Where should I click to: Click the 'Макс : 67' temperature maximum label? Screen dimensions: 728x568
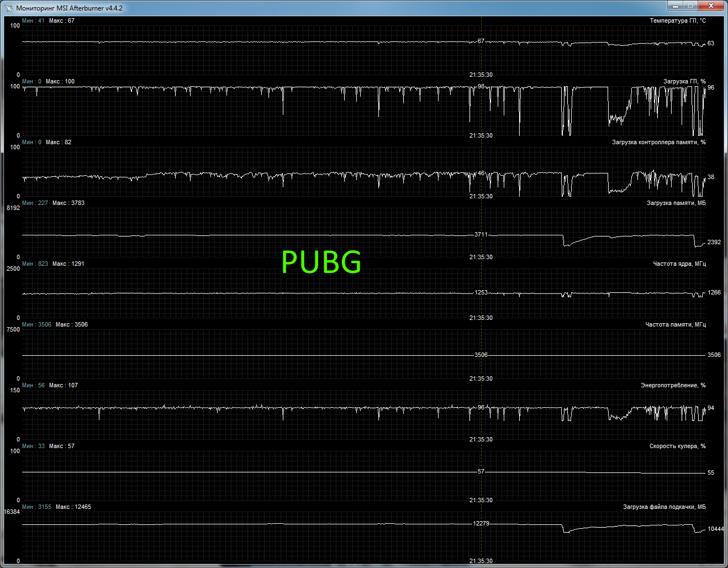coord(62,21)
